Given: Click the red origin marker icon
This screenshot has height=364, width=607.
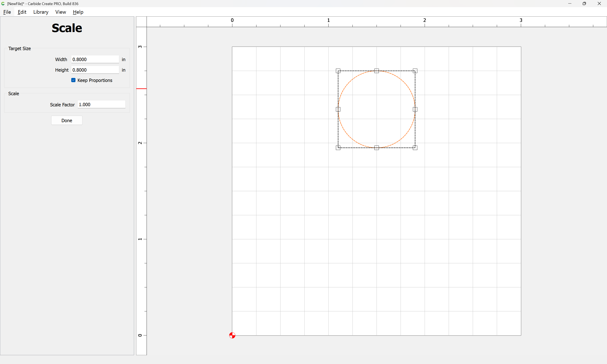Looking at the screenshot, I should tap(232, 335).
